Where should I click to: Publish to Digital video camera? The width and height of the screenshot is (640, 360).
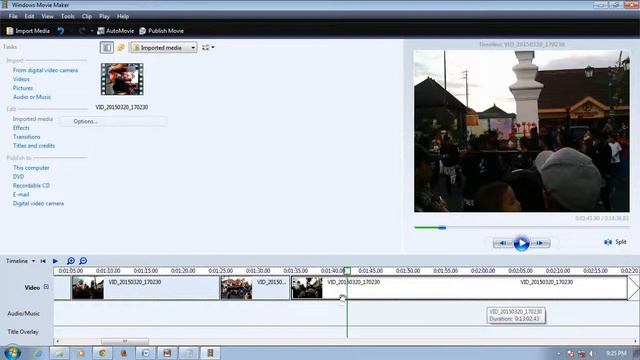pos(38,204)
